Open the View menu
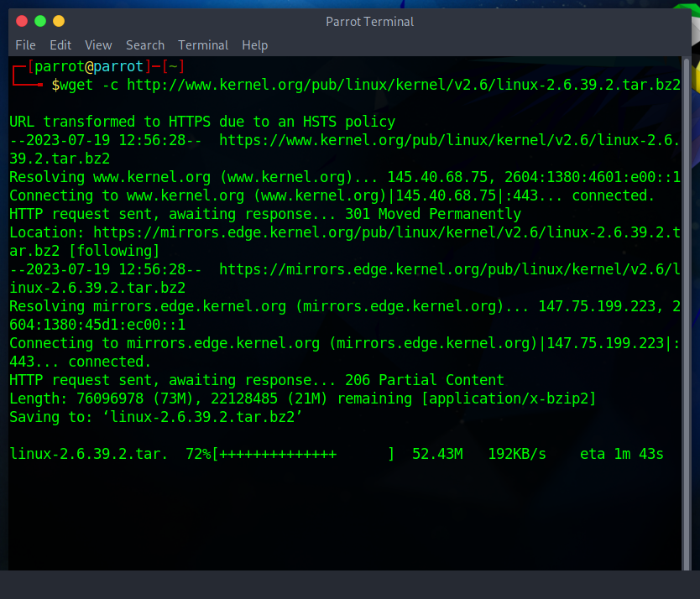 (x=98, y=45)
